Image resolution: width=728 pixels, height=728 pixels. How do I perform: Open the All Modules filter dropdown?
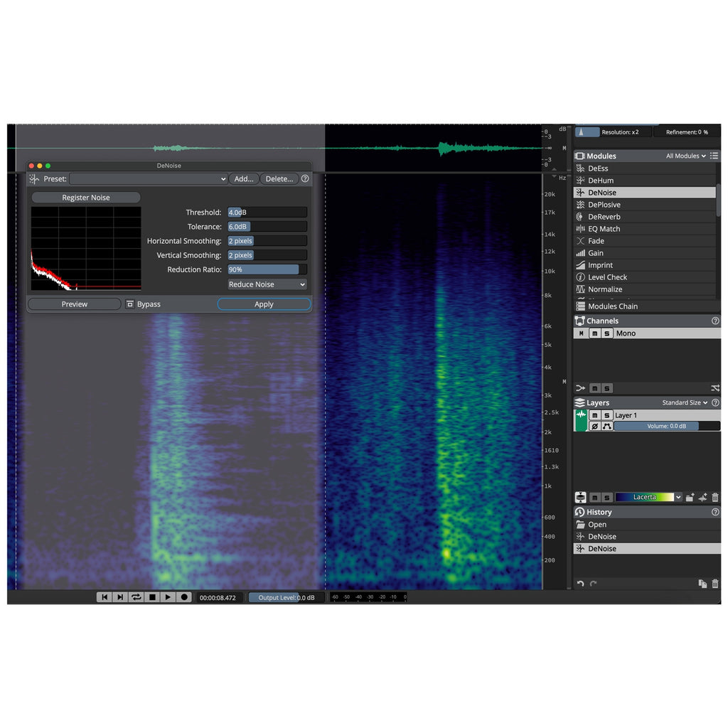coord(686,156)
